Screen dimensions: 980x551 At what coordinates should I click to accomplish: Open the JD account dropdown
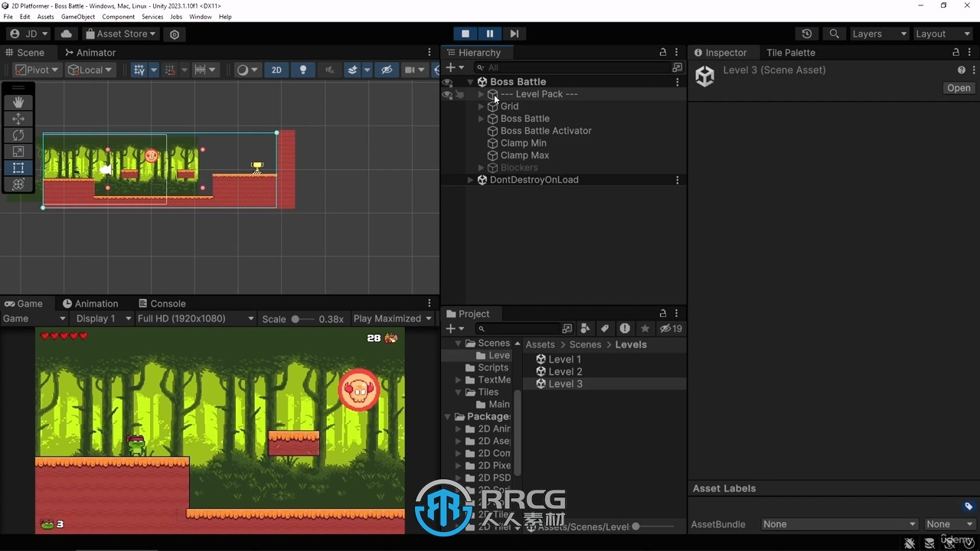[28, 34]
